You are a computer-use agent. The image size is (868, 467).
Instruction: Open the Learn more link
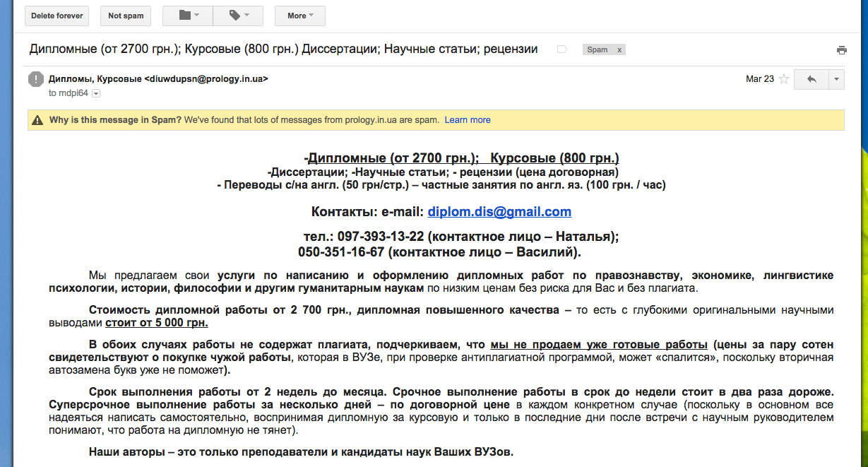tap(468, 120)
